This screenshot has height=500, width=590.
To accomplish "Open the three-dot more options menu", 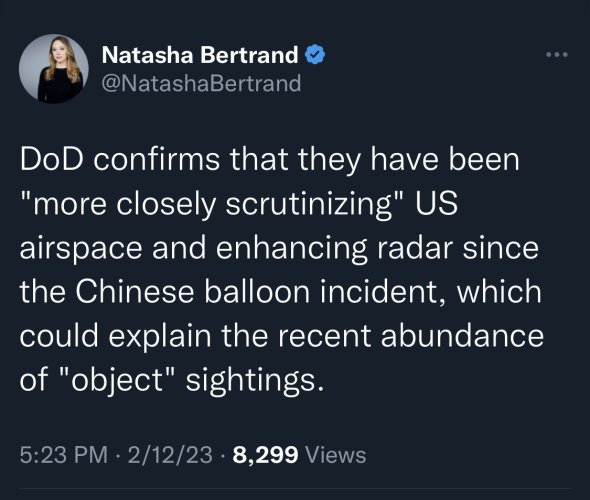I will click(x=557, y=55).
